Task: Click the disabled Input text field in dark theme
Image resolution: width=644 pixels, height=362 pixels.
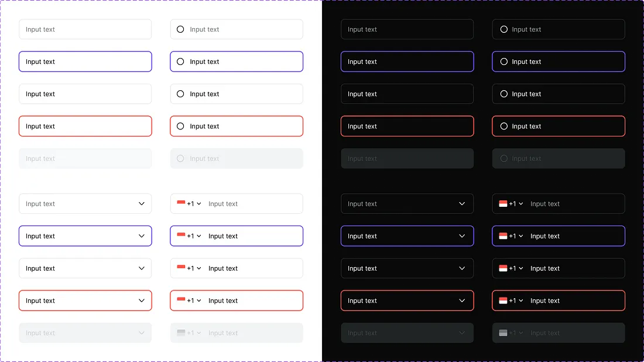Action: coord(407,158)
